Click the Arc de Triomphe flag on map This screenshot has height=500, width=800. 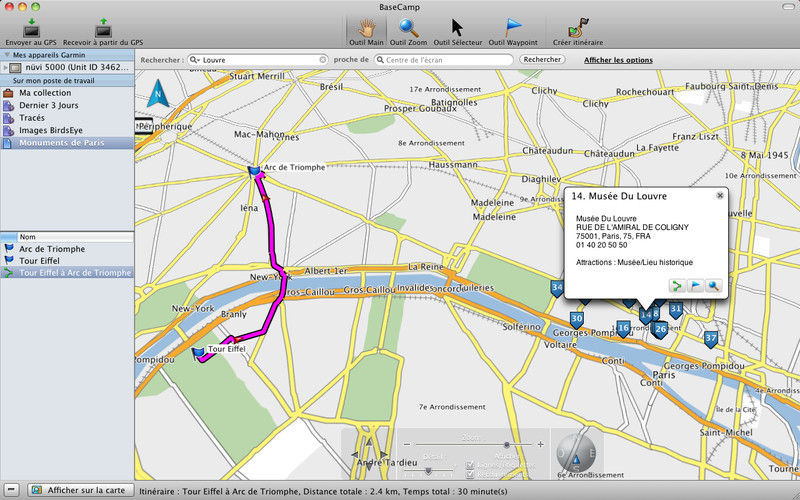click(254, 170)
